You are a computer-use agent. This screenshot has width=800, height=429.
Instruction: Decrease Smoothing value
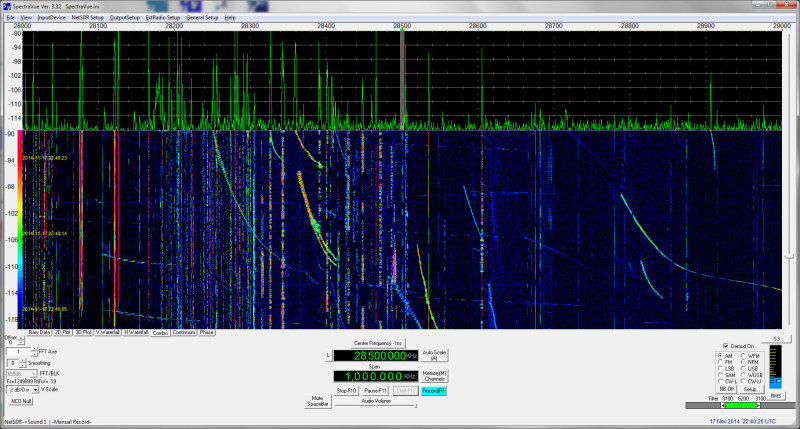[22, 365]
